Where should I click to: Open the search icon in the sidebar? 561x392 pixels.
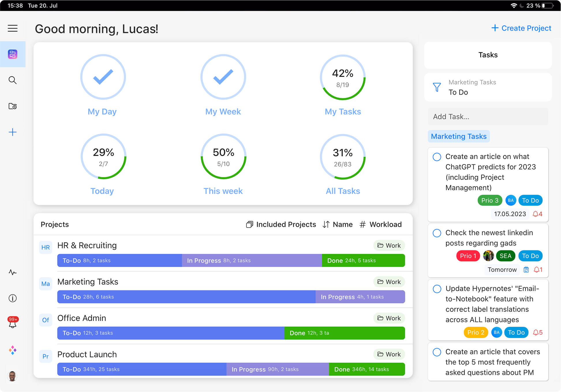(x=13, y=80)
